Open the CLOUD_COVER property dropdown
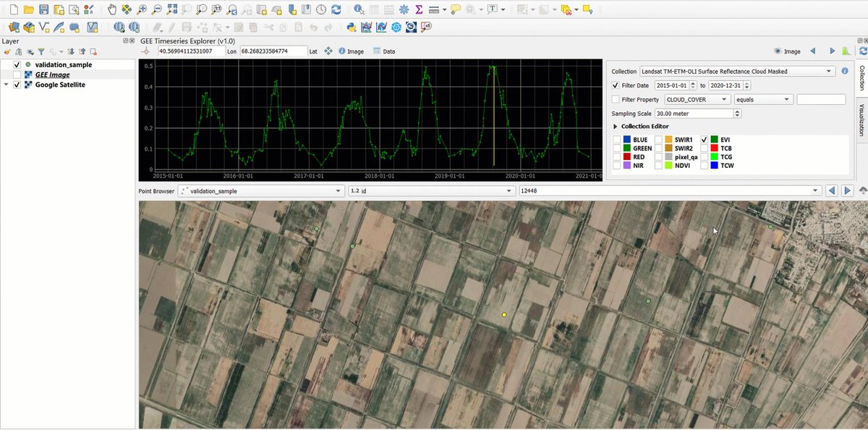 (x=697, y=99)
